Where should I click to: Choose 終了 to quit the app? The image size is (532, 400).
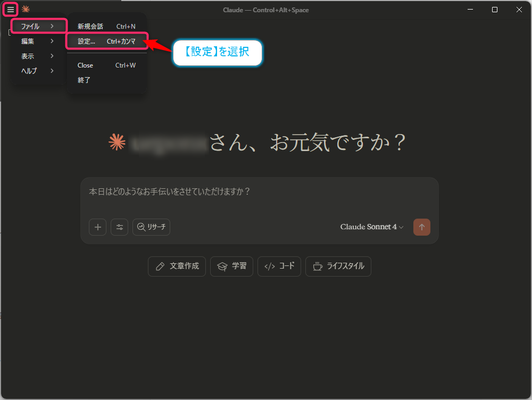(106, 80)
